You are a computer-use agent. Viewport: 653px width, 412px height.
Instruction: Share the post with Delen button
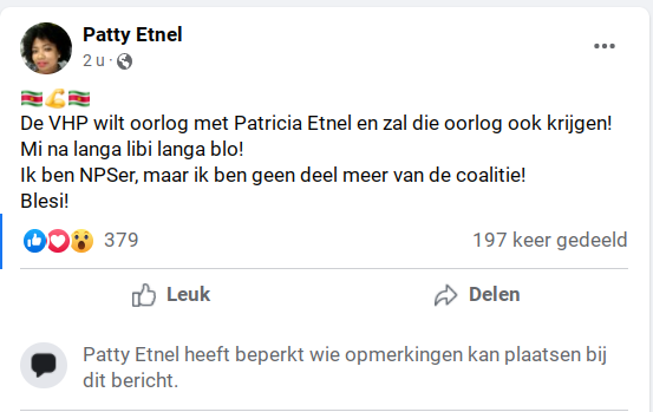click(x=476, y=295)
